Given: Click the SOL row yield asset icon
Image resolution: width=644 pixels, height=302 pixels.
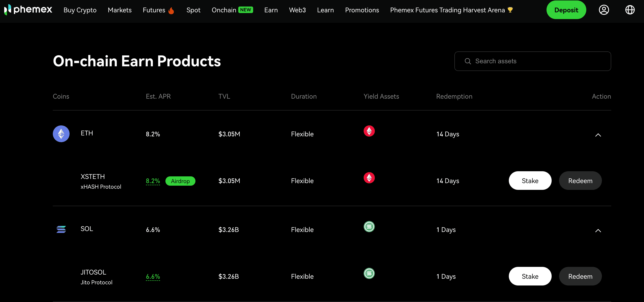Looking at the screenshot, I should (369, 227).
